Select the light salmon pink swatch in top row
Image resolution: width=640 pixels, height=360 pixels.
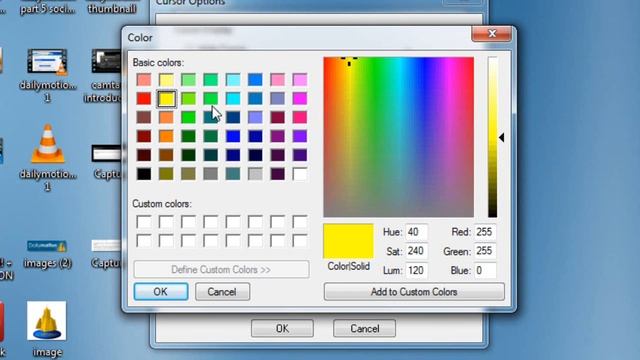pyautogui.click(x=144, y=80)
